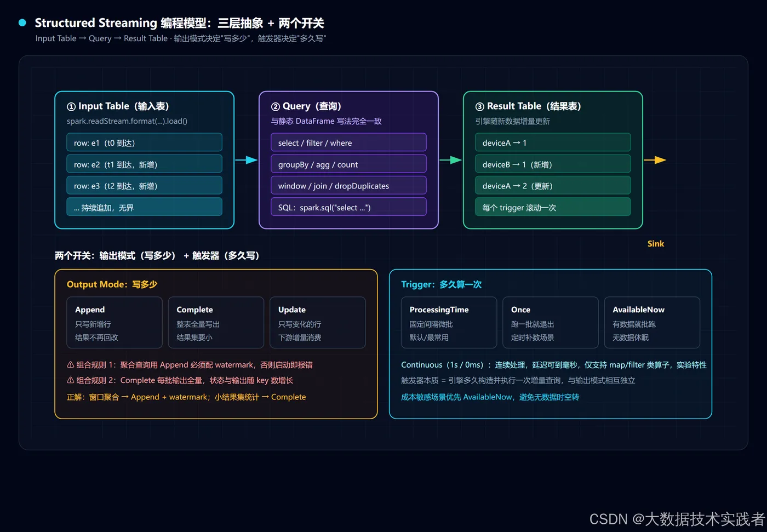Select the ProcessingTime trigger card
This screenshot has width=767, height=532.
449,323
